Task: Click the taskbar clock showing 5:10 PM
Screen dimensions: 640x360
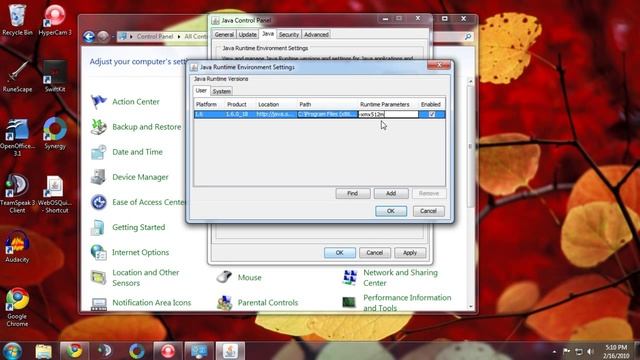Action: coord(616,351)
